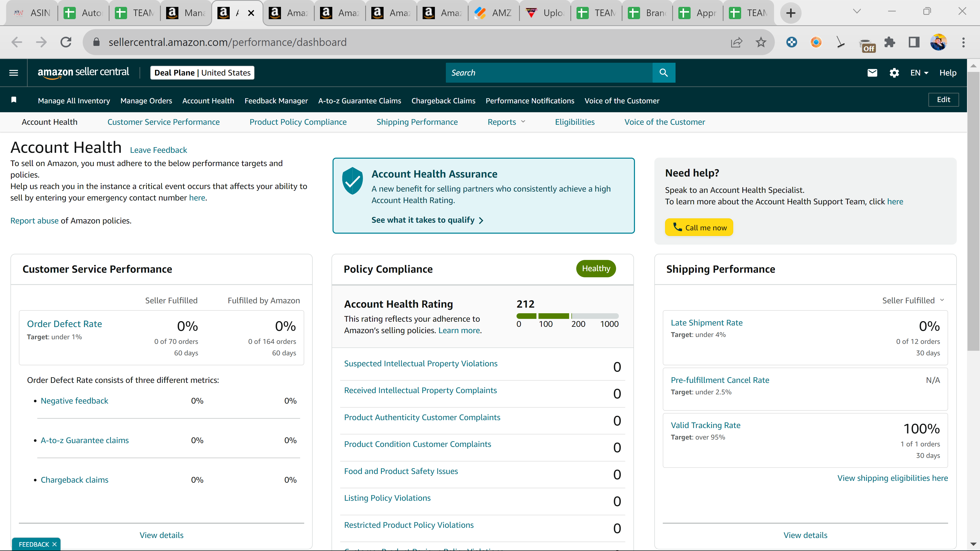Open the Extensions puzzle piece menu

tap(890, 42)
